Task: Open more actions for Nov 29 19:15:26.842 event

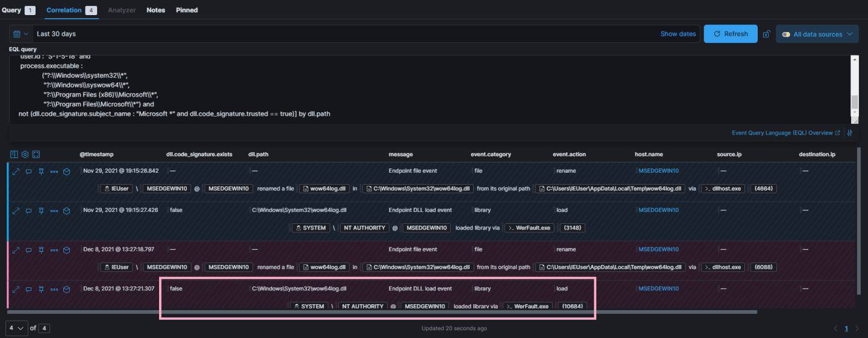Action: pyautogui.click(x=54, y=171)
